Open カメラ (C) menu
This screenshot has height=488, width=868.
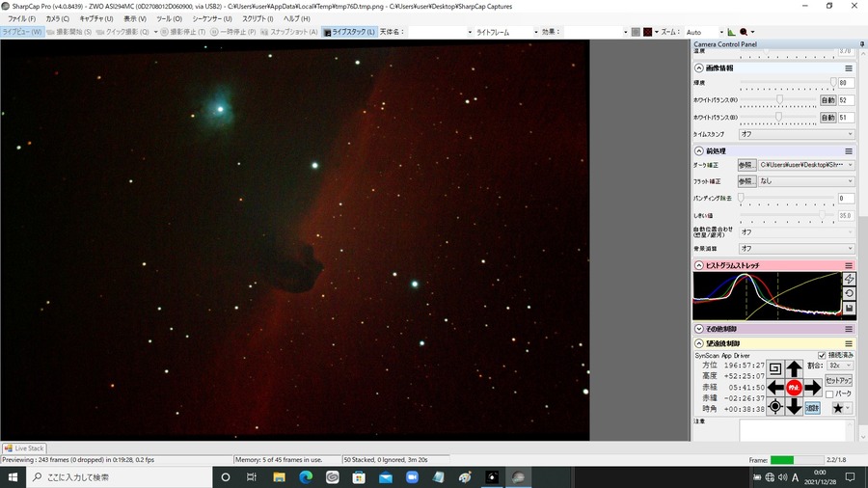58,19
